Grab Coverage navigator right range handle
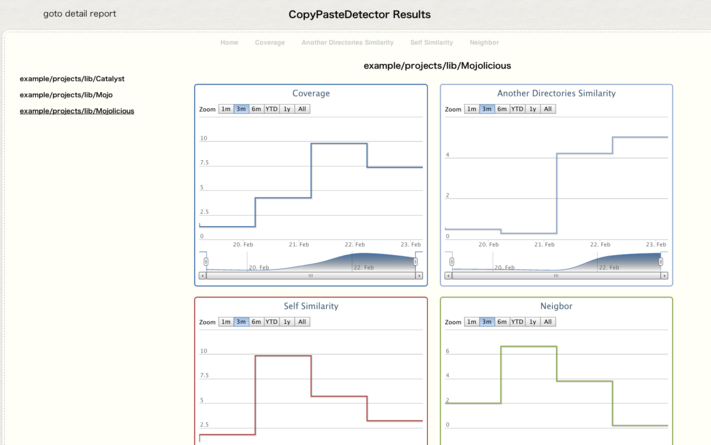 [x=415, y=262]
